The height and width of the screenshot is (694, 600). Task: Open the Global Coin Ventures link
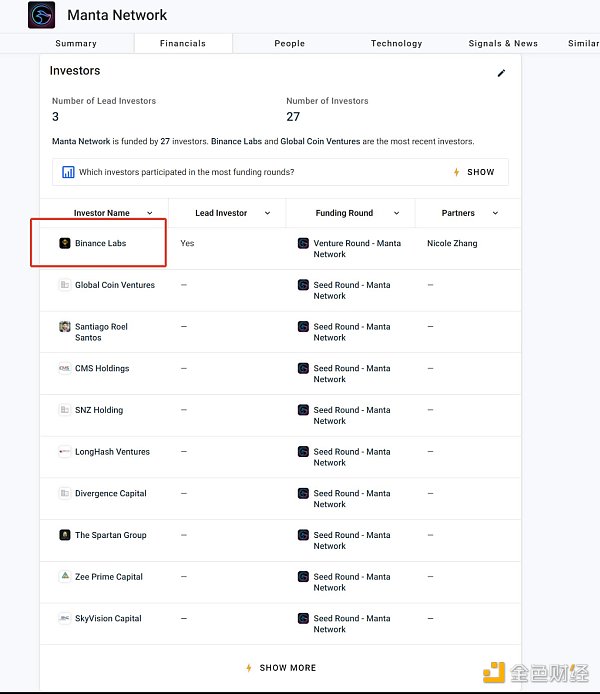(115, 285)
